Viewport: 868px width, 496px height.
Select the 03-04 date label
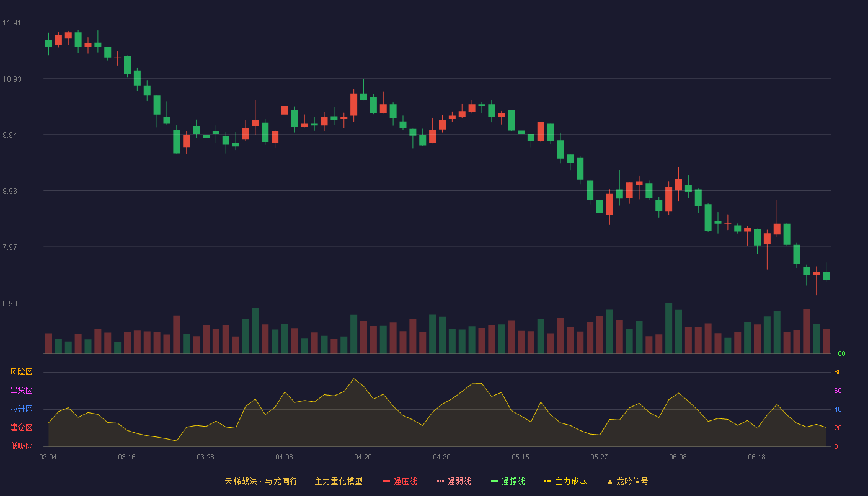(x=48, y=457)
